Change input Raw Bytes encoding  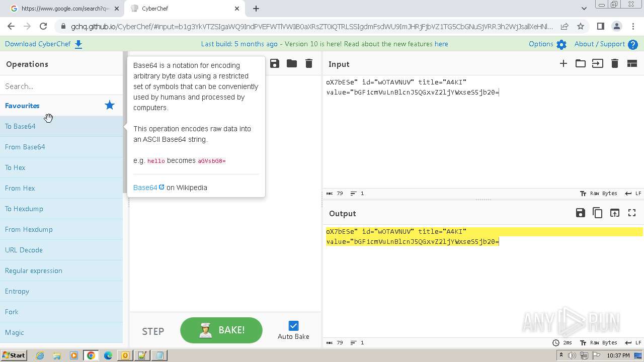point(598,193)
